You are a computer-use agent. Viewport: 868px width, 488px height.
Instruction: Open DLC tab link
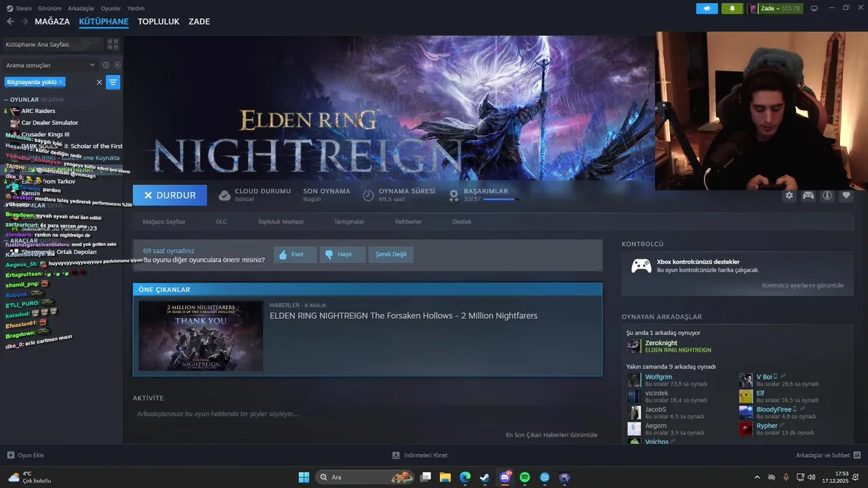click(221, 222)
